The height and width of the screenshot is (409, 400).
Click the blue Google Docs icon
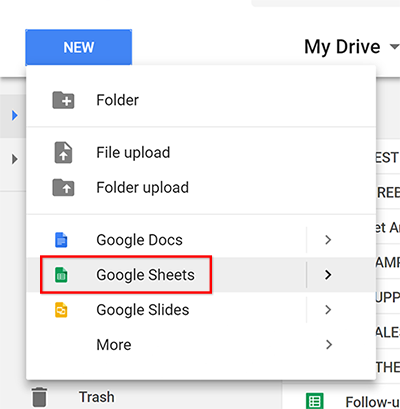(61, 240)
